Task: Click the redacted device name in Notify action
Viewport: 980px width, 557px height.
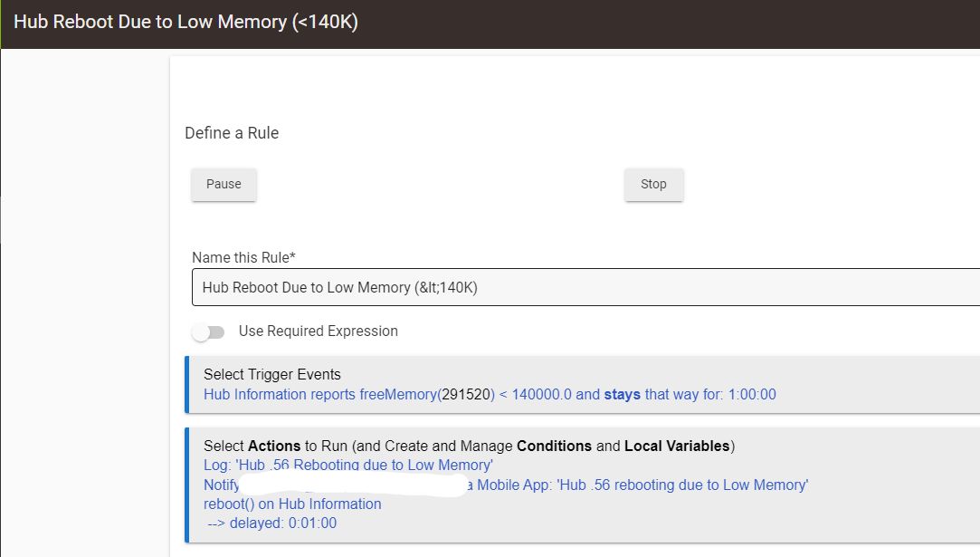Action: 353,485
